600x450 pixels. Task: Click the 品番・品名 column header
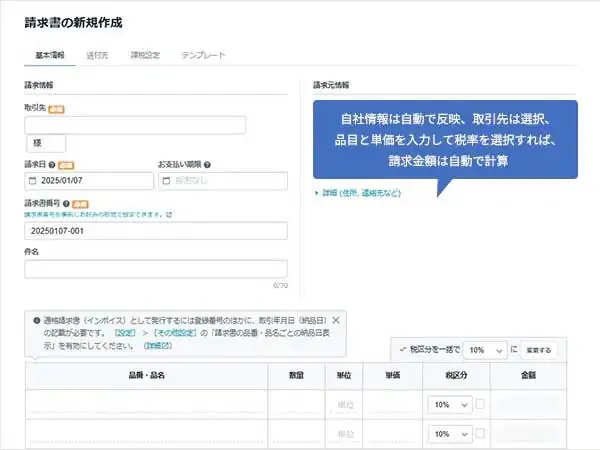[147, 375]
